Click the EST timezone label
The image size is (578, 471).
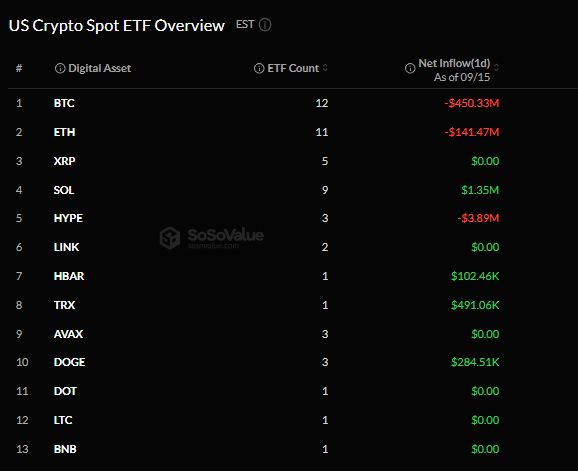pos(245,25)
